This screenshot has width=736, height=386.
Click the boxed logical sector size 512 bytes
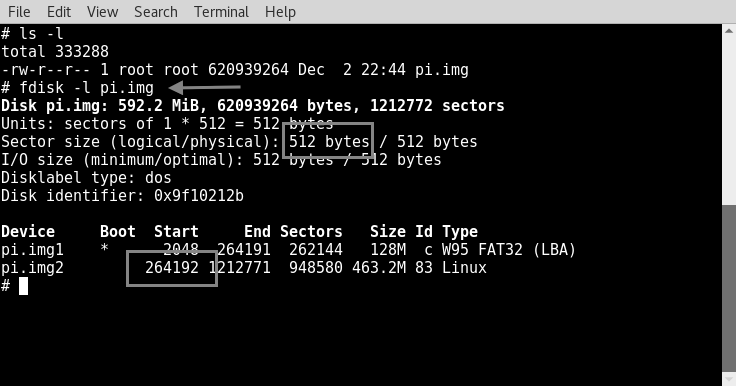coord(329,141)
